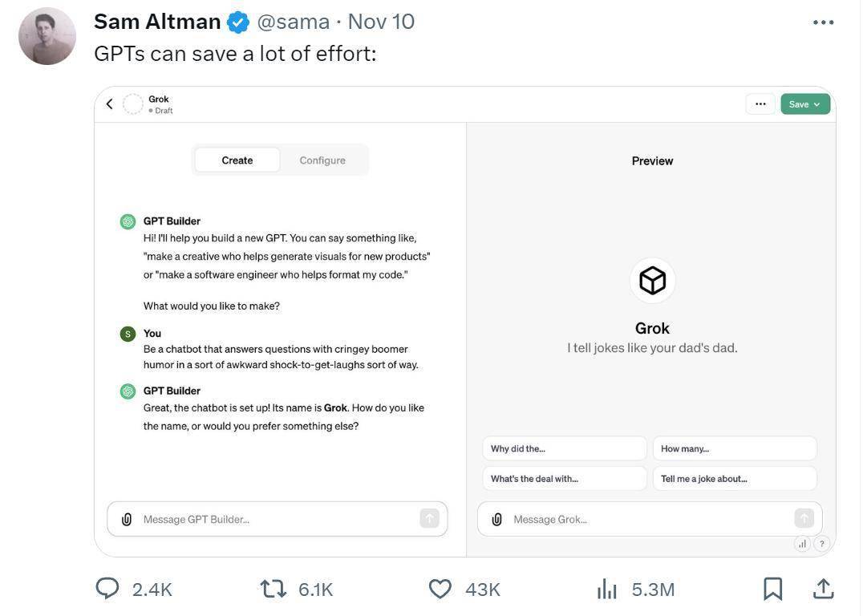Image resolution: width=863 pixels, height=616 pixels.
Task: Bookmark this tweet
Action: pyautogui.click(x=772, y=589)
